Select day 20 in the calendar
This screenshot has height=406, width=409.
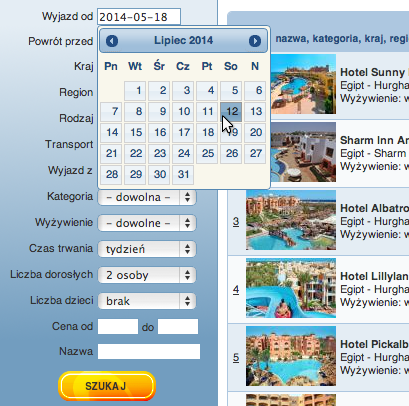pos(255,132)
